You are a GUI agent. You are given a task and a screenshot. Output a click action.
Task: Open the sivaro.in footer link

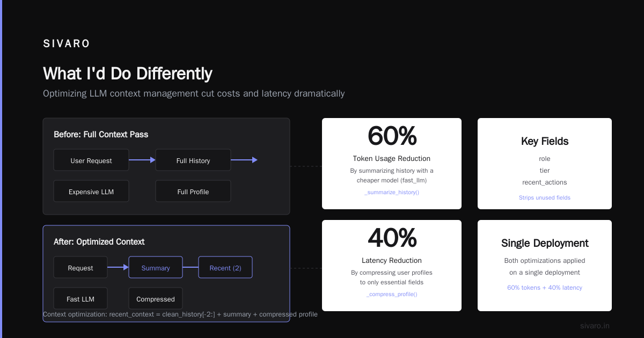(x=595, y=326)
